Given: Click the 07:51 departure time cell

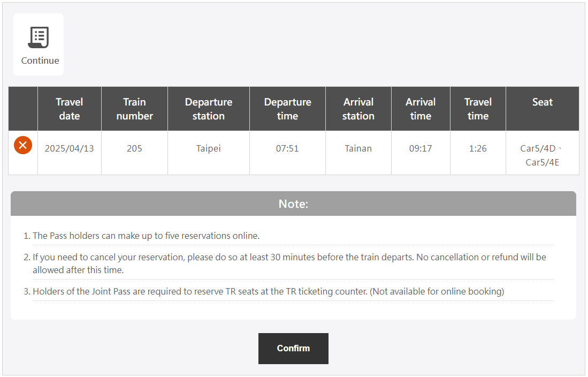Looking at the screenshot, I should [x=287, y=148].
